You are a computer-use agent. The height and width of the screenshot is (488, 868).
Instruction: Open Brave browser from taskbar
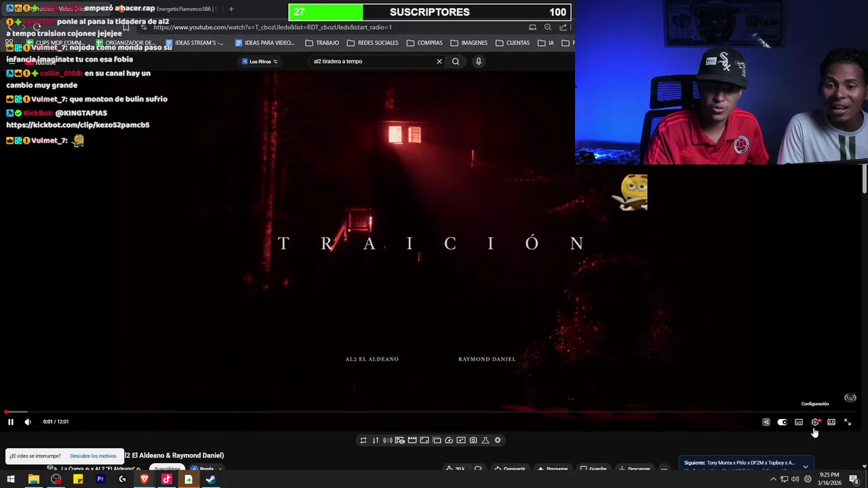point(144,480)
